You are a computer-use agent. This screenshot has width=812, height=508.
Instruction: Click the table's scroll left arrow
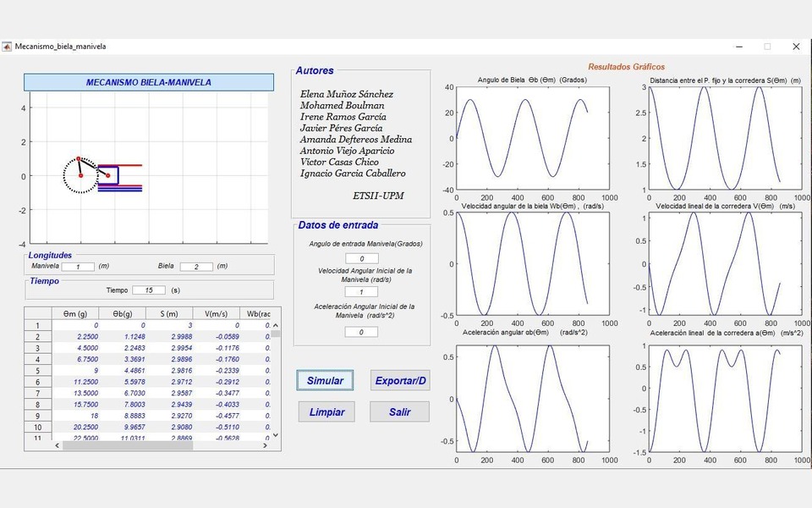57,445
